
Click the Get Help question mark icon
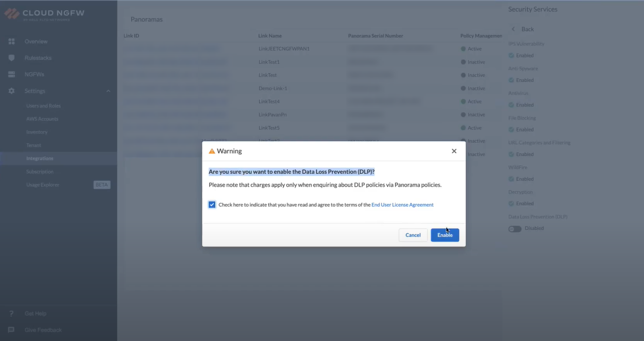(x=11, y=314)
